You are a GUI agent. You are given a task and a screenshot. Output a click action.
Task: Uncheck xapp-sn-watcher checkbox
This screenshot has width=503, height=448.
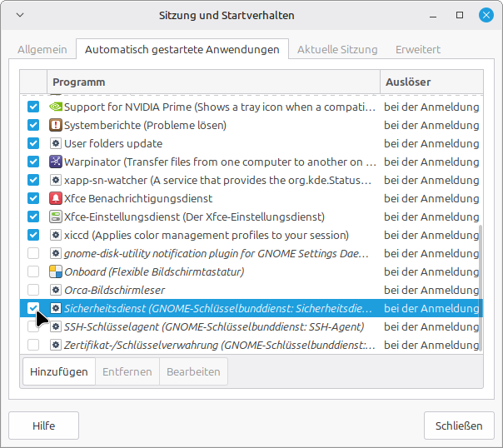(x=33, y=180)
